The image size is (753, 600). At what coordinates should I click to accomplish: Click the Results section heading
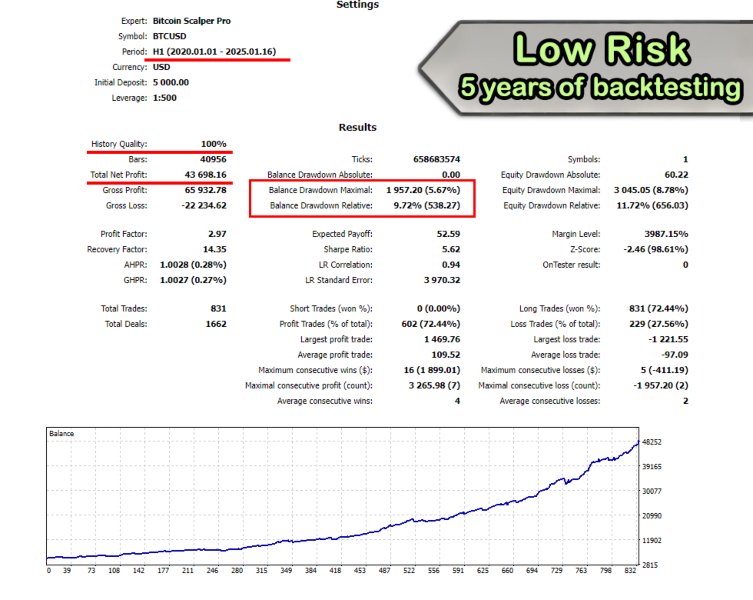[357, 127]
